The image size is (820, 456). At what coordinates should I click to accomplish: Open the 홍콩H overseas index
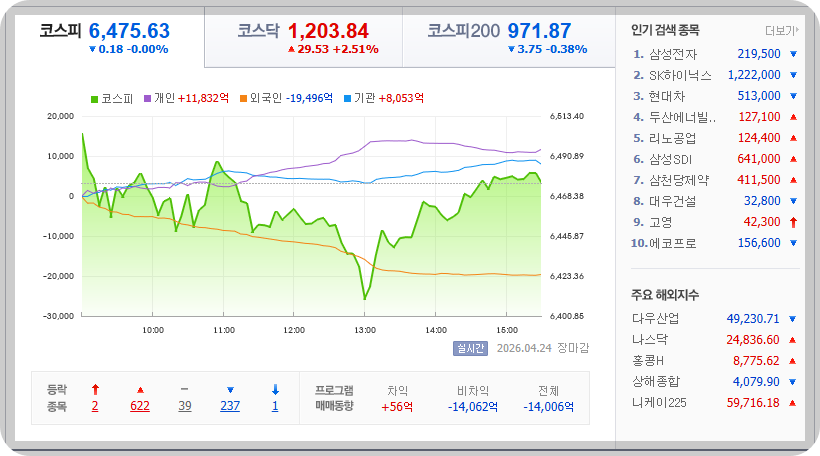click(648, 361)
